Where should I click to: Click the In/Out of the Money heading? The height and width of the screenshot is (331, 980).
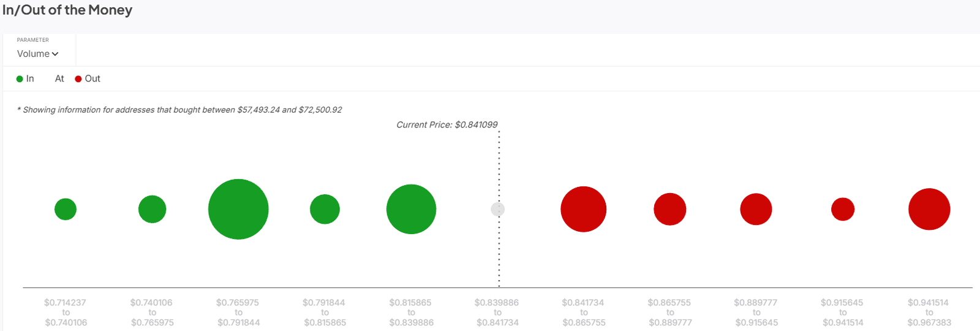(67, 10)
